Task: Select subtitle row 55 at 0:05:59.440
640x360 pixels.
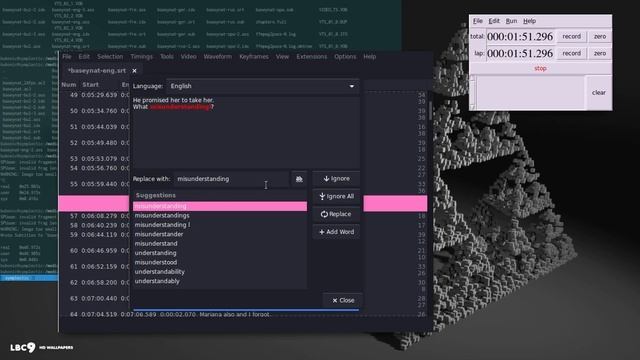Action: coord(95,184)
